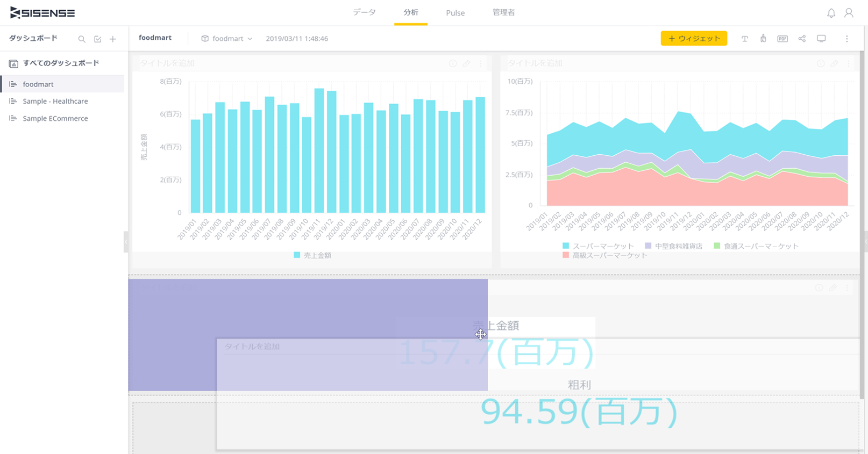Viewport: 868px width, 454px height.
Task: Click info icon on area chart widget
Action: (821, 63)
